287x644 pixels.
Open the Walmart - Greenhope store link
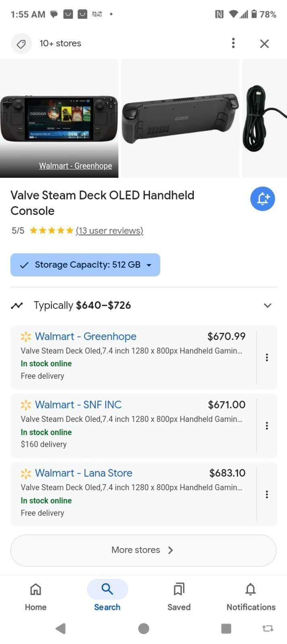(x=86, y=336)
